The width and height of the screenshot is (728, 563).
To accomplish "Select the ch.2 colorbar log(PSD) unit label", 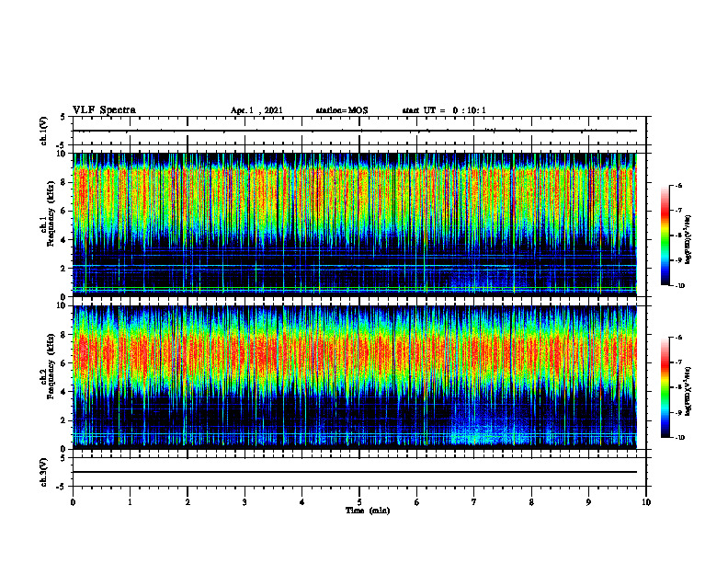I will point(688,390).
